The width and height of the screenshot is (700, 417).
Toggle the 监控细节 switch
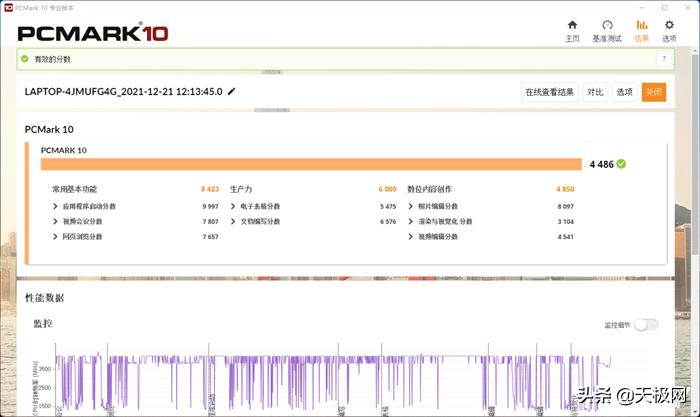click(x=646, y=325)
